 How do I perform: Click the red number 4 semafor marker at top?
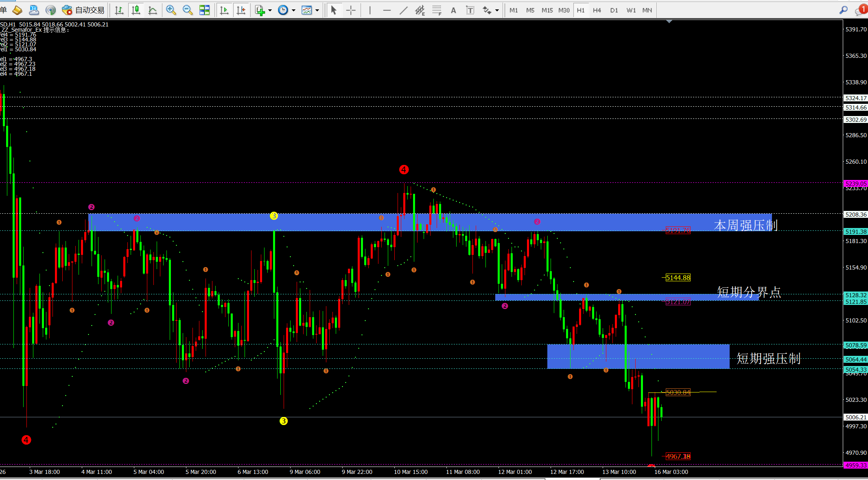404,169
